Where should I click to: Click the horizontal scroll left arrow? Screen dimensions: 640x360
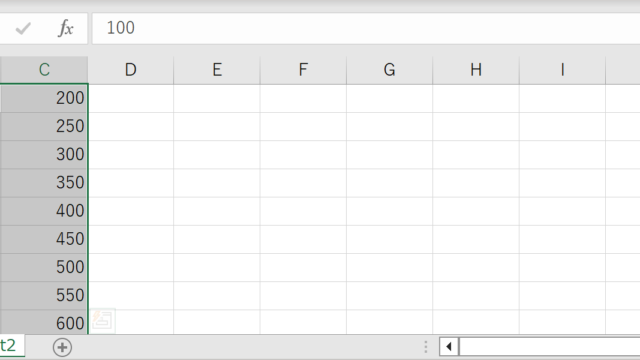pyautogui.click(x=449, y=347)
